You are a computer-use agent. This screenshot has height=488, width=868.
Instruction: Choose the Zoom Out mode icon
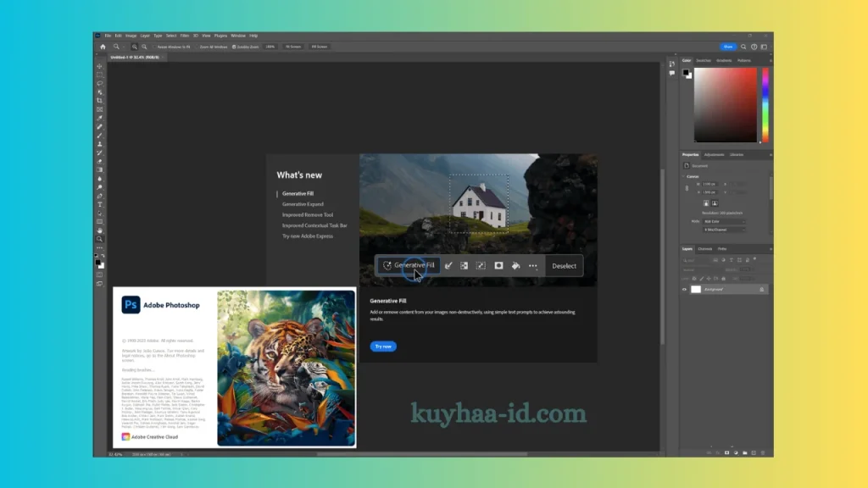[144, 47]
